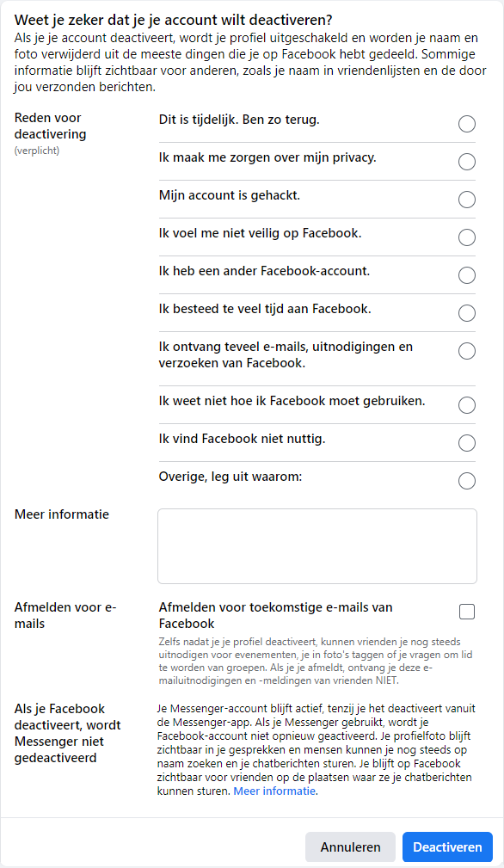Select 'Dit is tijdelijk. Ben zo terug.' radio
Screen dimensions: 504x868
[x=467, y=124]
